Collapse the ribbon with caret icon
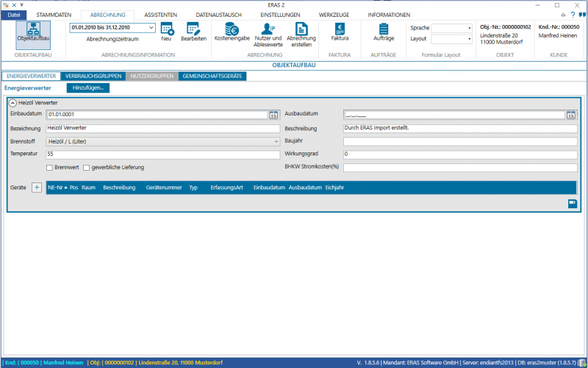Image resolution: width=588 pixels, height=368 pixels. 563,15
